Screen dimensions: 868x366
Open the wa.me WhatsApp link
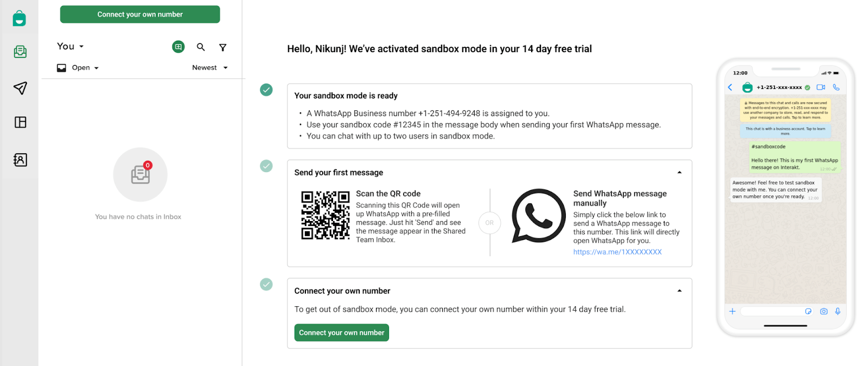click(x=617, y=252)
